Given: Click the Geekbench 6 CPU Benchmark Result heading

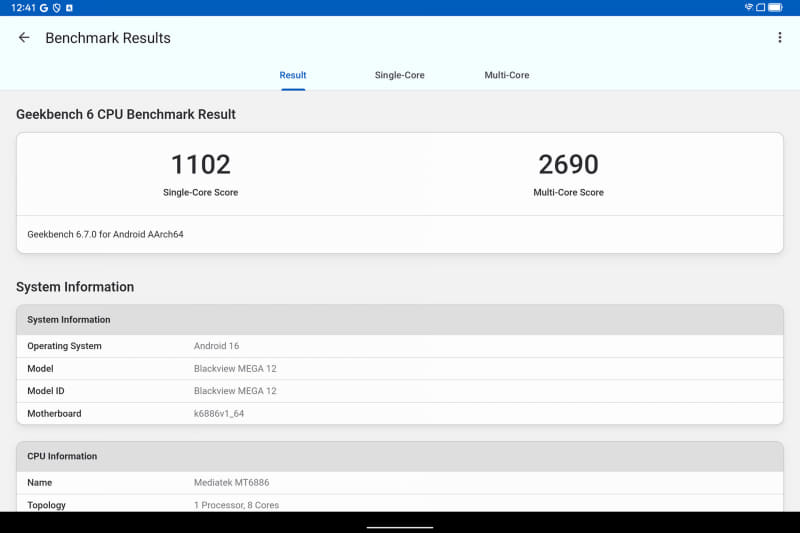Looking at the screenshot, I should [126, 114].
